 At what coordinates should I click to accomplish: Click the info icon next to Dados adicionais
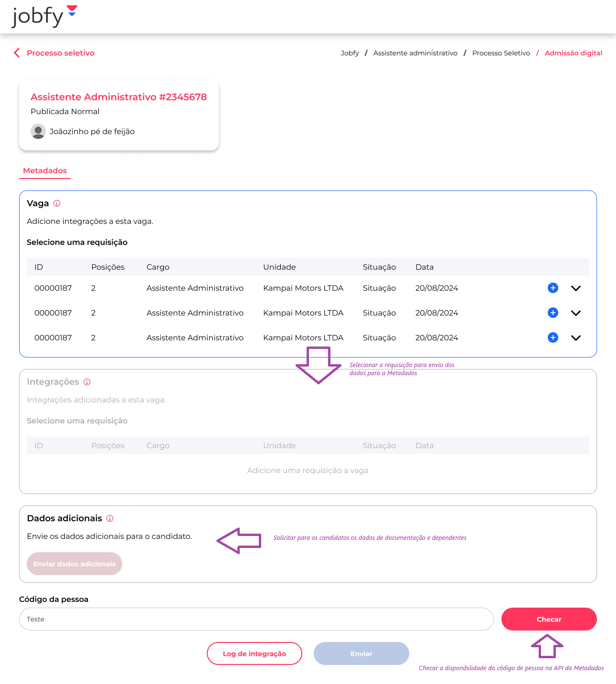click(x=110, y=518)
